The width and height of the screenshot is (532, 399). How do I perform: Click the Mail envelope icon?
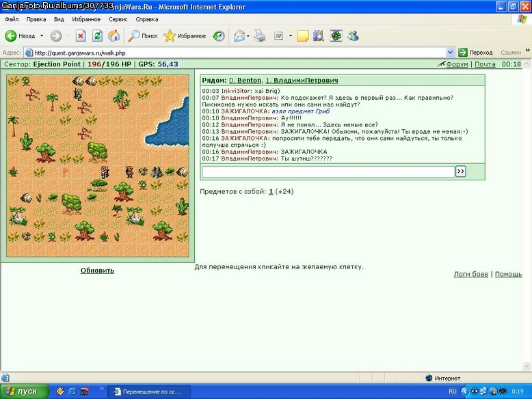pos(239,36)
